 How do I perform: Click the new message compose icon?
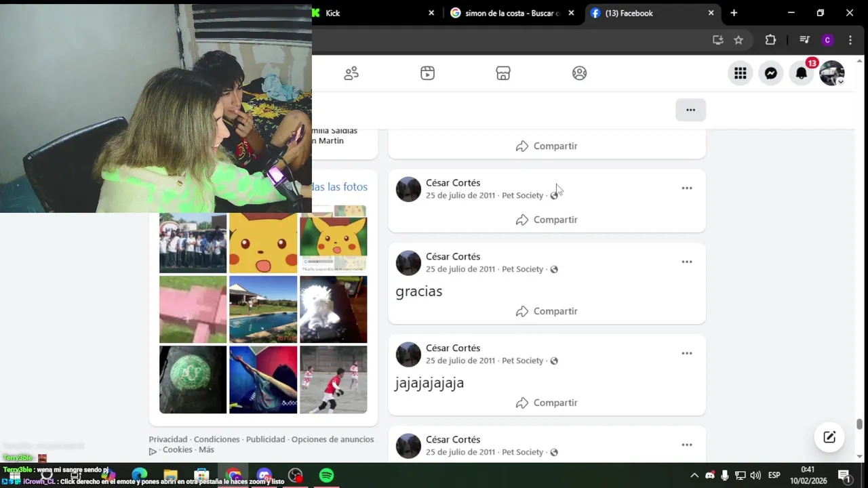[829, 437]
